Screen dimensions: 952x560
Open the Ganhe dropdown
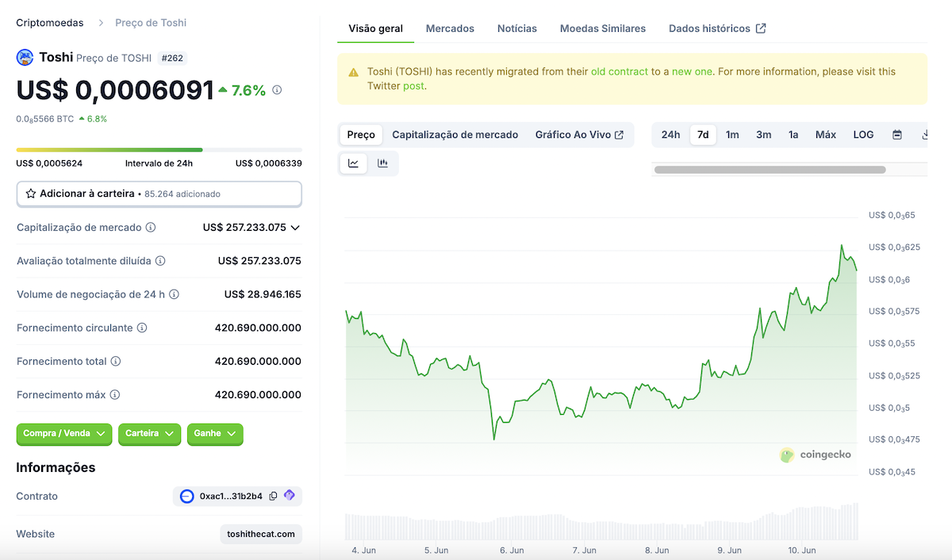(215, 434)
